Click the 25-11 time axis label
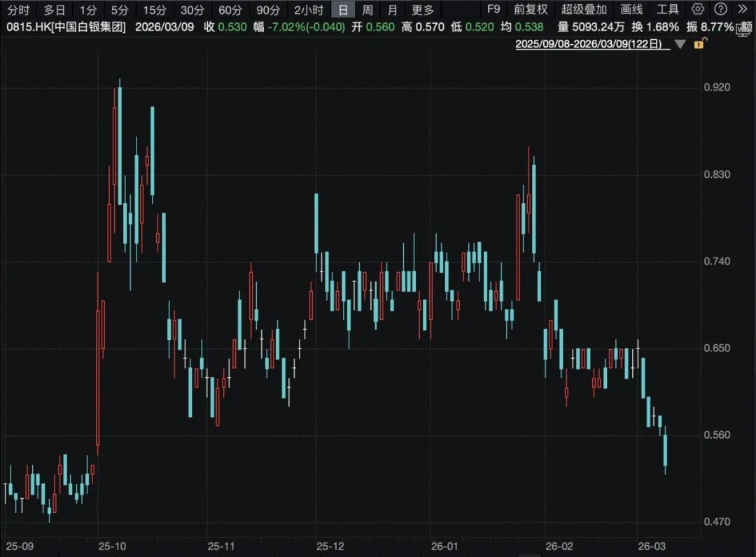756x557 pixels. coord(221,547)
